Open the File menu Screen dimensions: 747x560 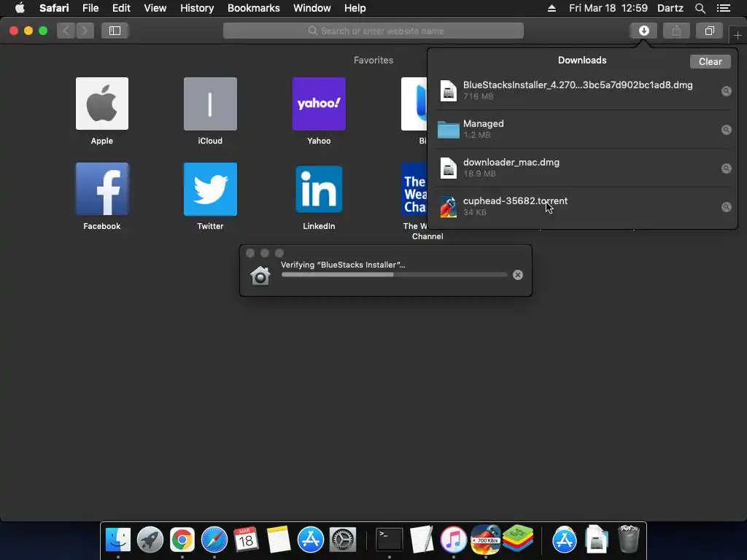pos(90,8)
